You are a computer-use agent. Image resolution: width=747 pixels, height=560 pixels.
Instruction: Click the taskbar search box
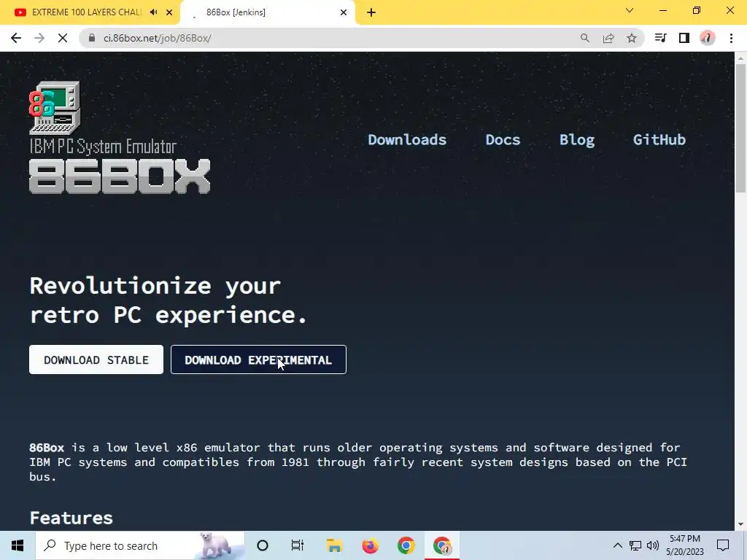(x=140, y=545)
